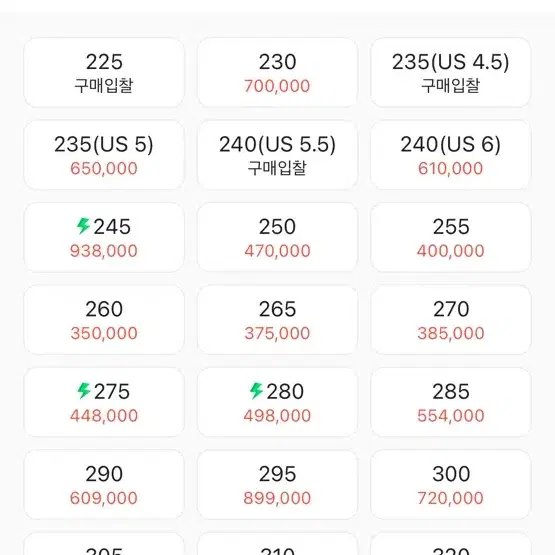Choose size 285 priced 554,000
Screen dimensions: 555x555
451,402
